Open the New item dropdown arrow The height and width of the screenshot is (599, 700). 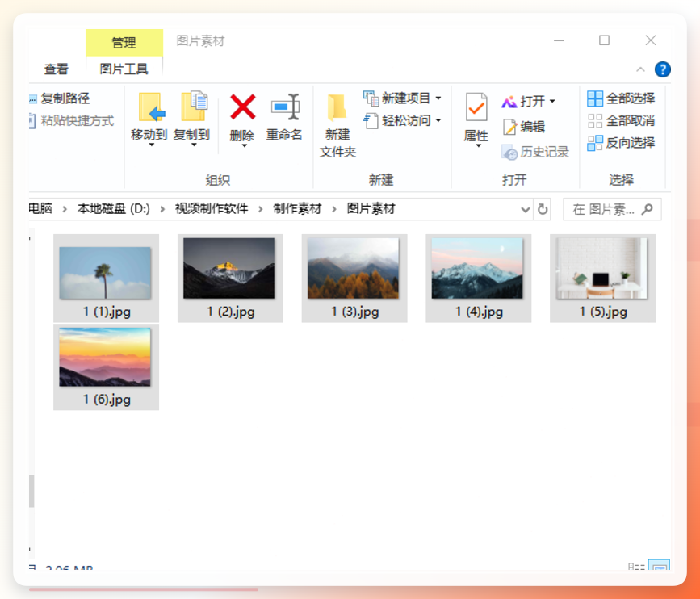(438, 98)
